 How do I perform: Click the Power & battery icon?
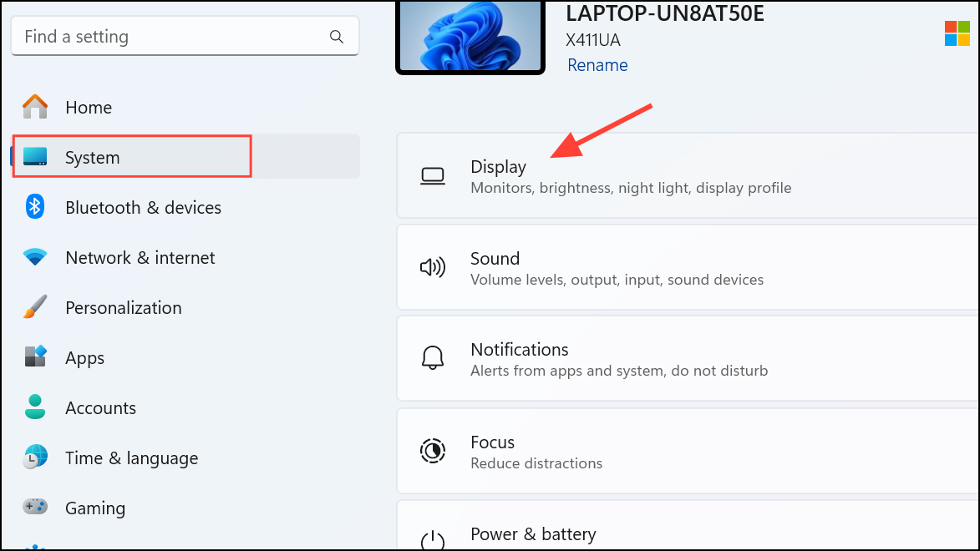433,540
